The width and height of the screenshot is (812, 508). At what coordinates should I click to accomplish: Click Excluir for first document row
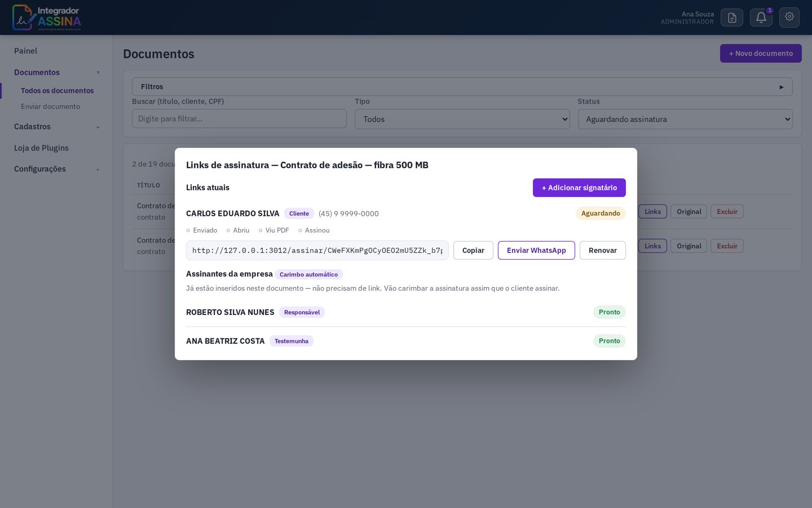point(727,211)
